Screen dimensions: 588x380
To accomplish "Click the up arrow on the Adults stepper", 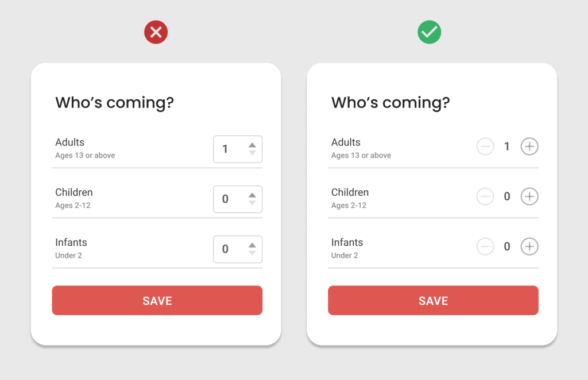I will pyautogui.click(x=252, y=145).
